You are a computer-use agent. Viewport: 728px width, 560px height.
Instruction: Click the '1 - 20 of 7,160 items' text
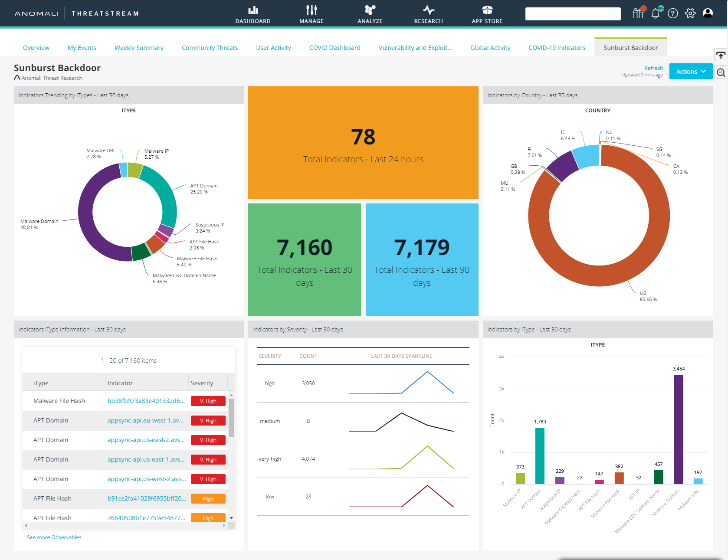129,360
